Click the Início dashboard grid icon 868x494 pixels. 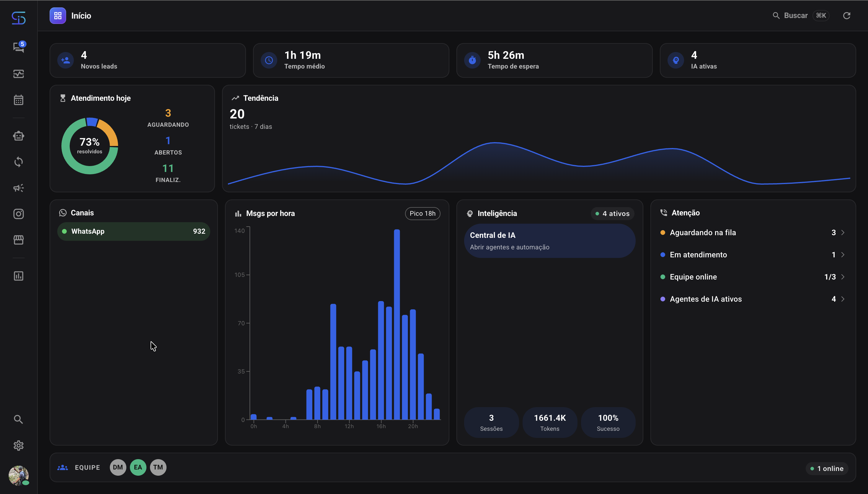(58, 16)
